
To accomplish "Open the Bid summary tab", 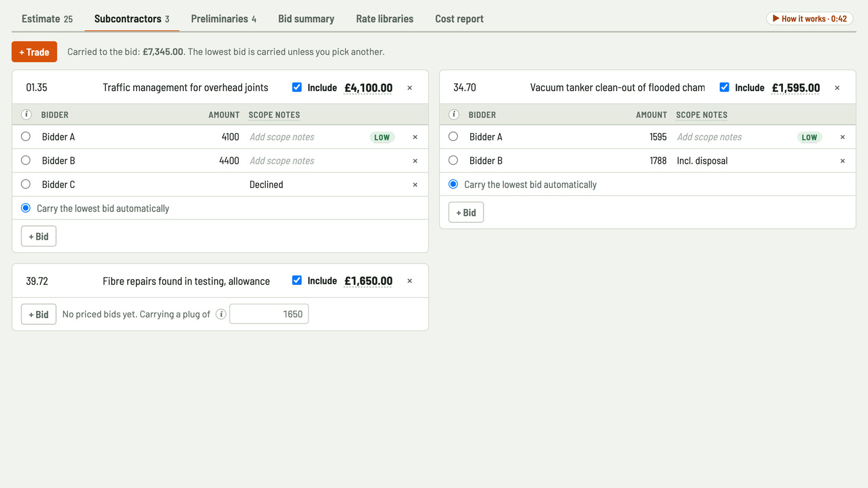I will coord(306,19).
